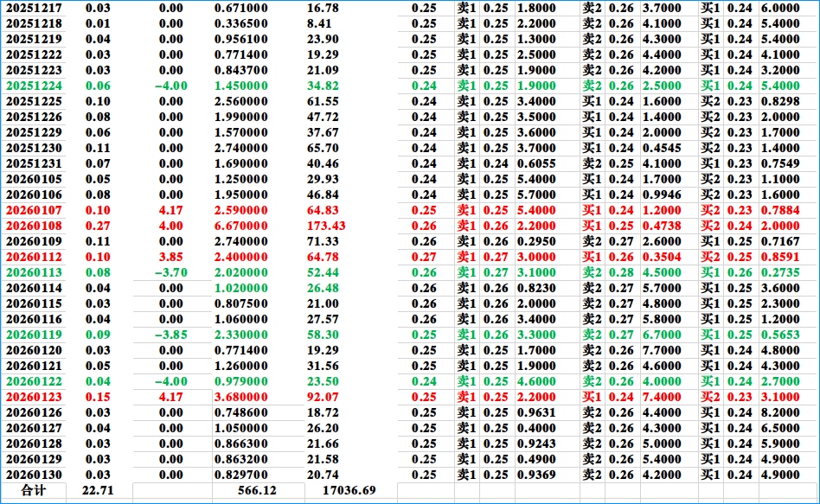820x504 pixels.
Task: Select 6.670000 in row 20260108
Action: (241, 226)
